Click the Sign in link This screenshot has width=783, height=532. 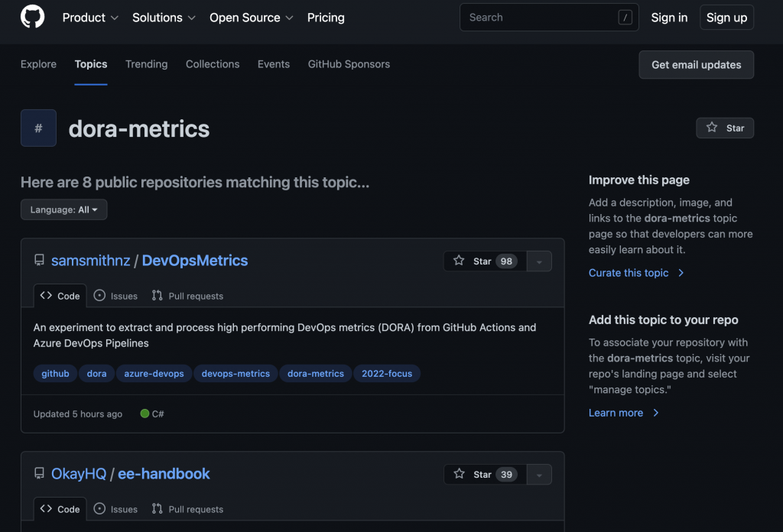pos(669,18)
